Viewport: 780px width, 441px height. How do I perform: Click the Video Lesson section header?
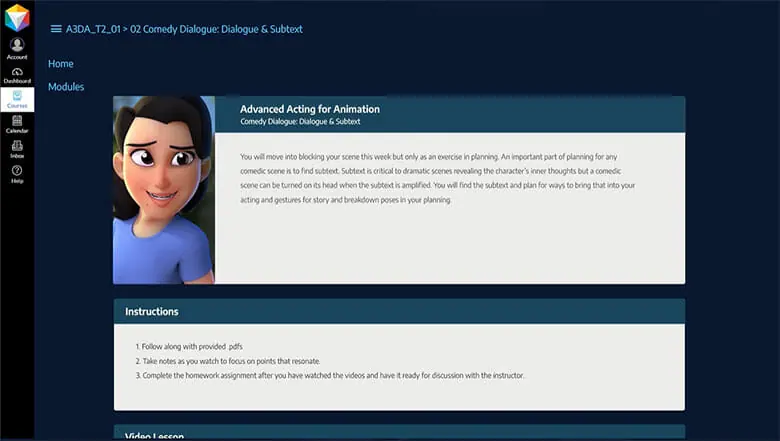[399, 432]
